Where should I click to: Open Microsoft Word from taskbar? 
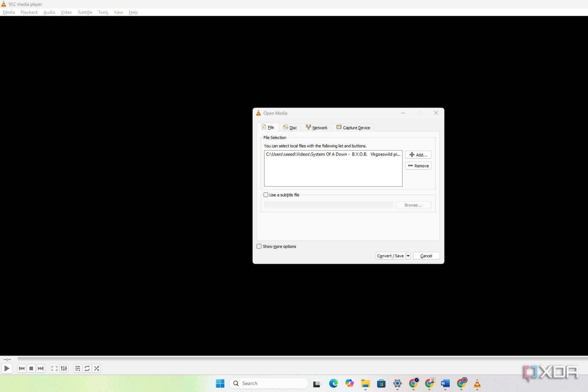[445, 383]
